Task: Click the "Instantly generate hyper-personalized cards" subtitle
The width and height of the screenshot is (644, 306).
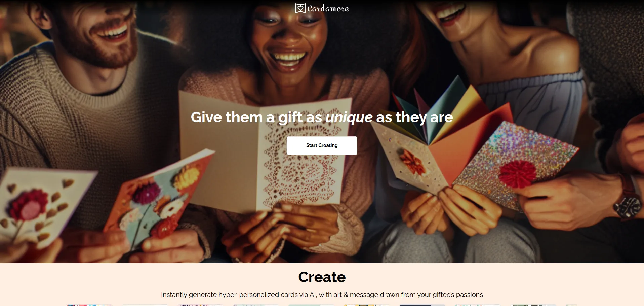Action: (322, 295)
